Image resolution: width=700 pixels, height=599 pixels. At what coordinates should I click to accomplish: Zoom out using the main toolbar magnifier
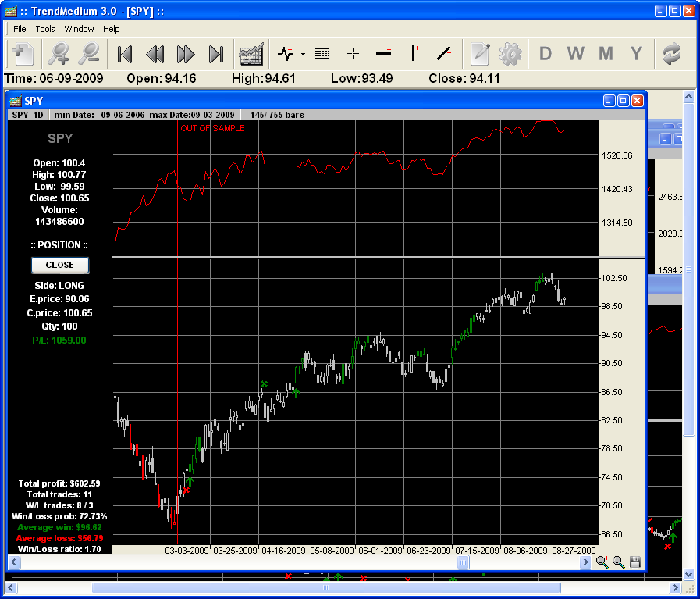(x=90, y=54)
